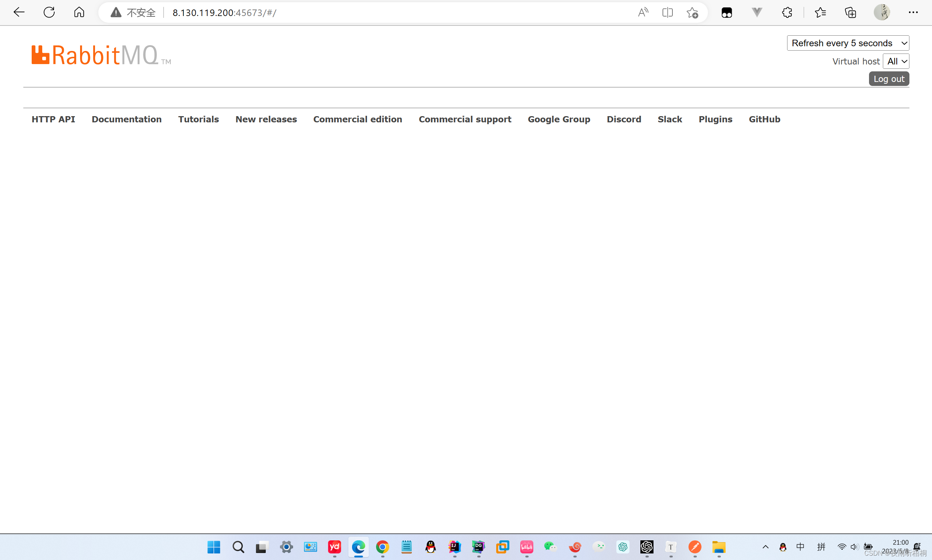Image resolution: width=932 pixels, height=560 pixels.
Task: Open favorites list icon
Action: 820,12
